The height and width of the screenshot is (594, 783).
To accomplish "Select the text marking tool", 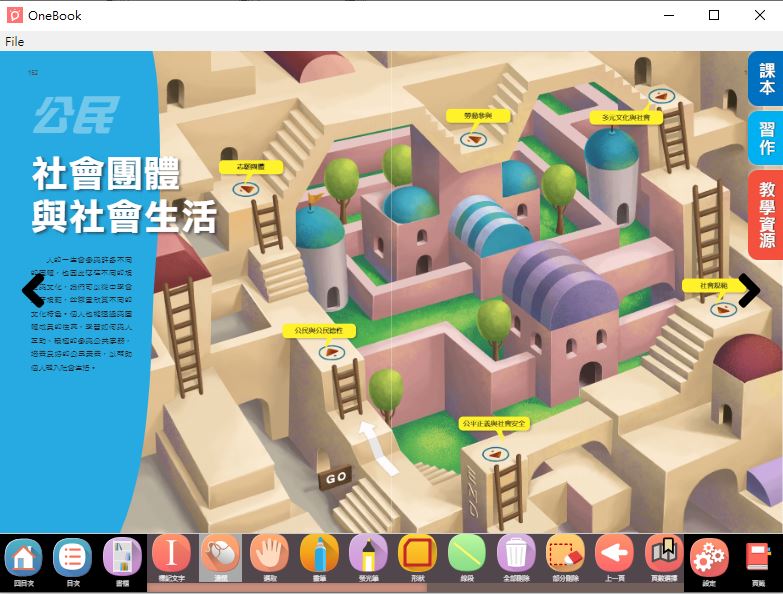I will (172, 554).
